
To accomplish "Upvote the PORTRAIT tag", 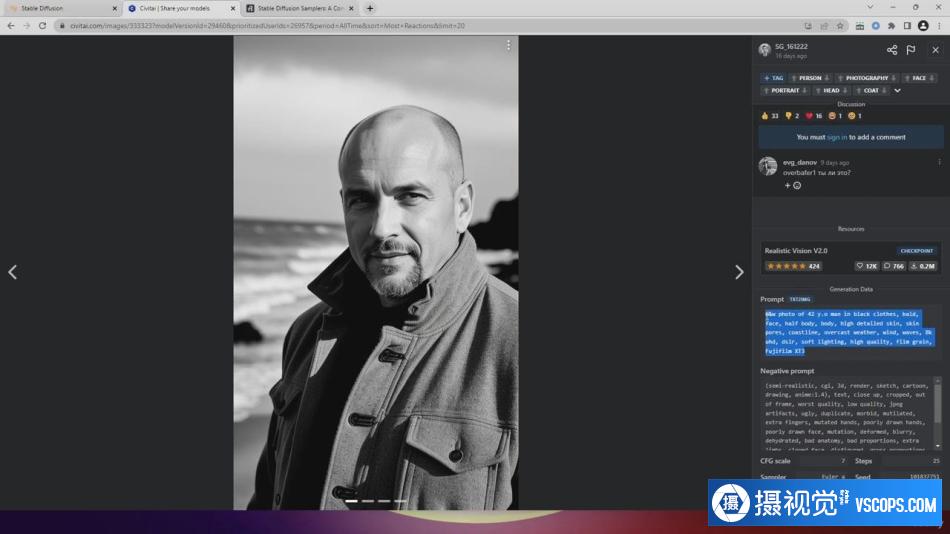I will 766,90.
